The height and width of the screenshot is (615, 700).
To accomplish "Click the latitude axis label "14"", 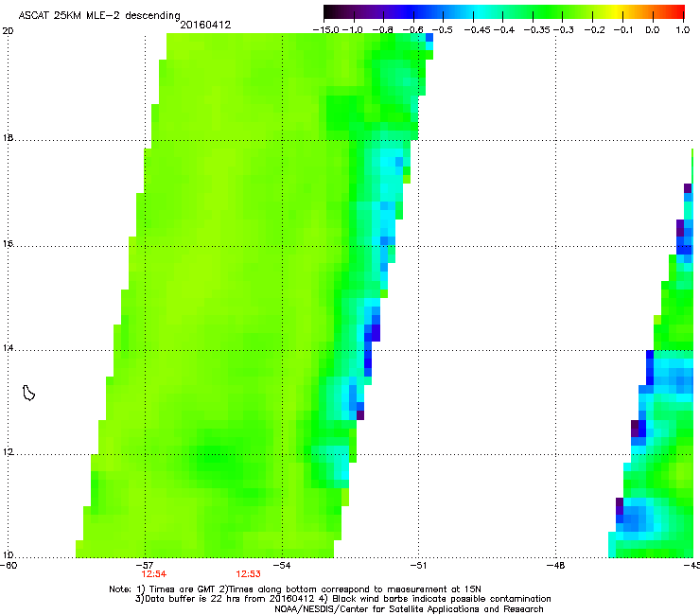I will click(x=8, y=348).
